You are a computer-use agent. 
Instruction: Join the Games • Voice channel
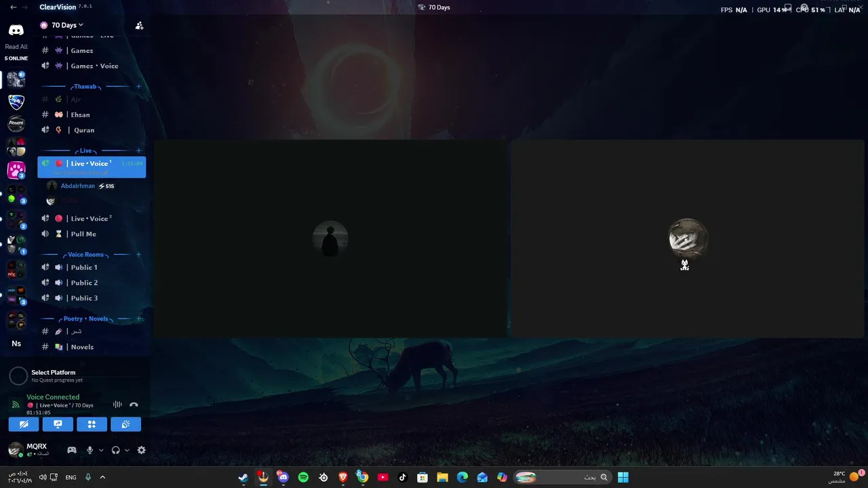click(94, 66)
